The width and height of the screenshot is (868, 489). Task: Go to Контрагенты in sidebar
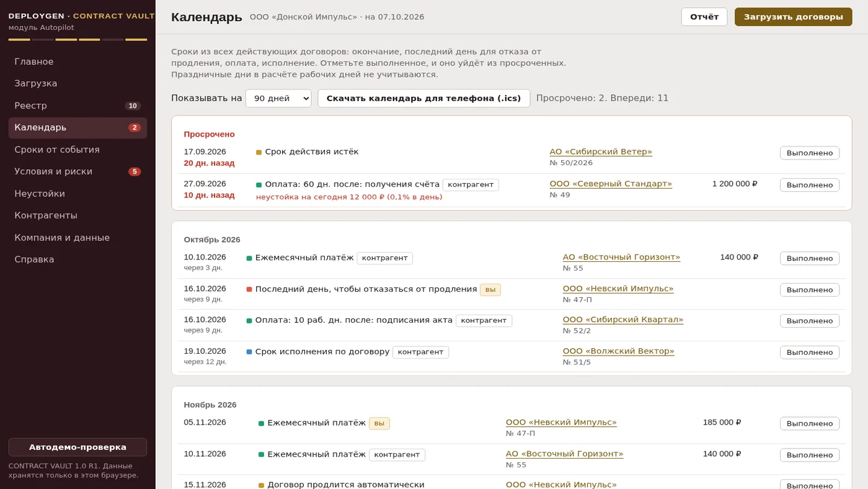[x=77, y=215]
